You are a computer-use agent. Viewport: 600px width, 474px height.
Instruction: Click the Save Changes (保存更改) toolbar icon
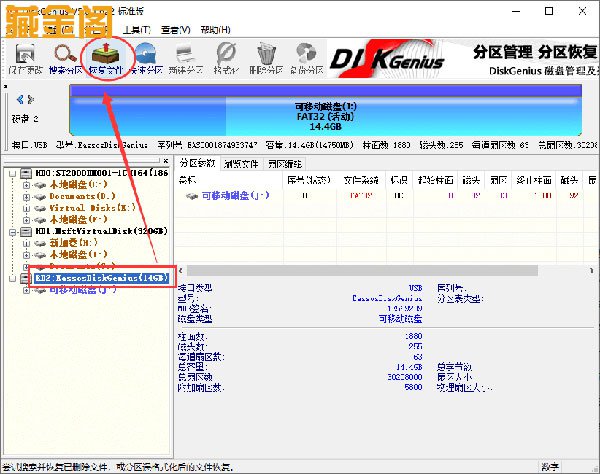(x=25, y=54)
